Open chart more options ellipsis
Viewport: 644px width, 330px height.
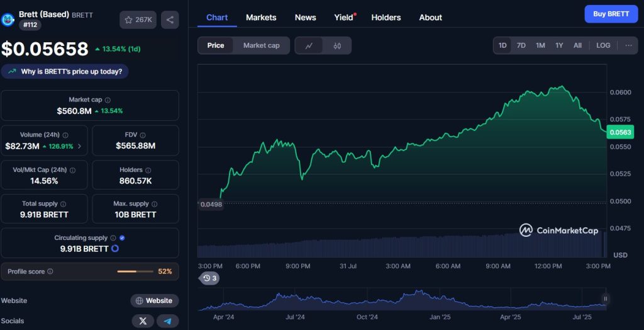tap(628, 46)
